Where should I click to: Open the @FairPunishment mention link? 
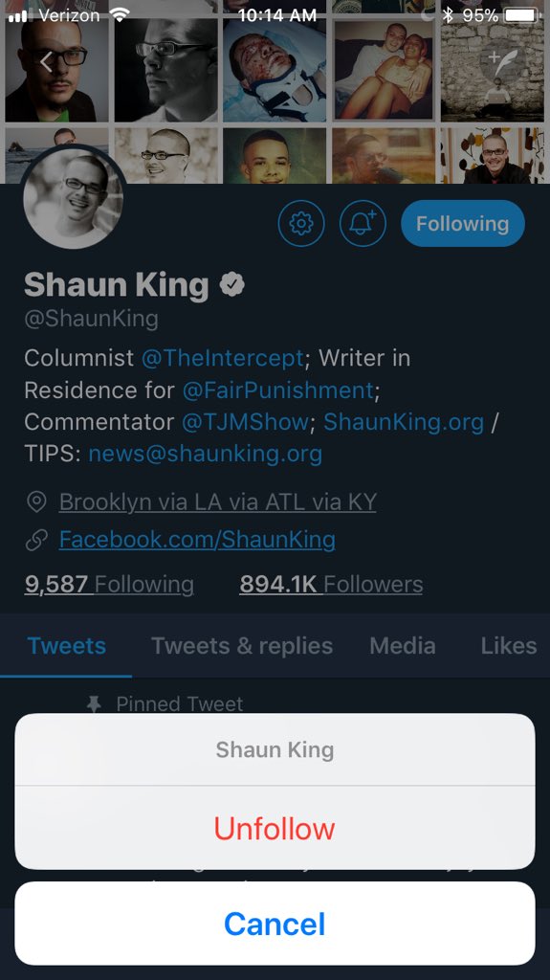[x=278, y=390]
